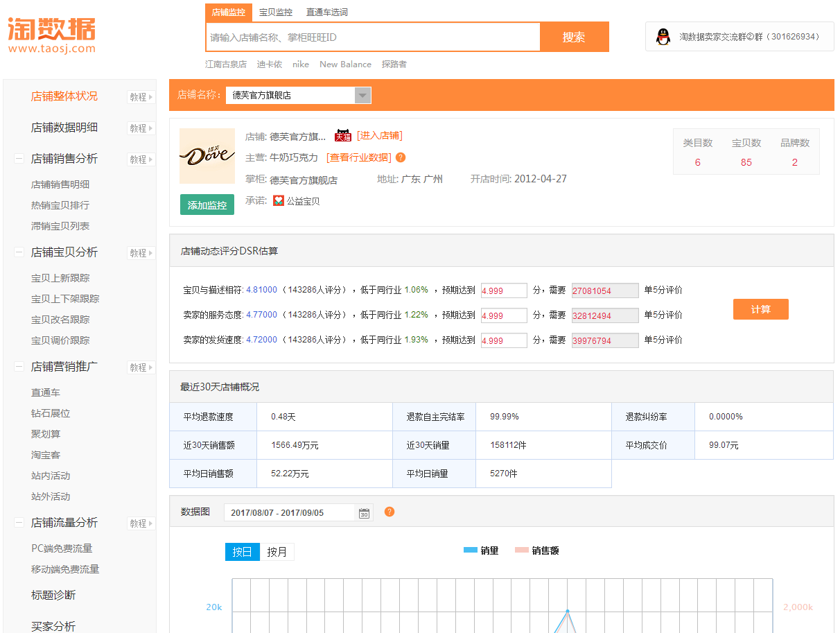This screenshot has height=633, width=840.
Task: Open the 教程 button beside 店铺销售分析
Action: [x=141, y=159]
